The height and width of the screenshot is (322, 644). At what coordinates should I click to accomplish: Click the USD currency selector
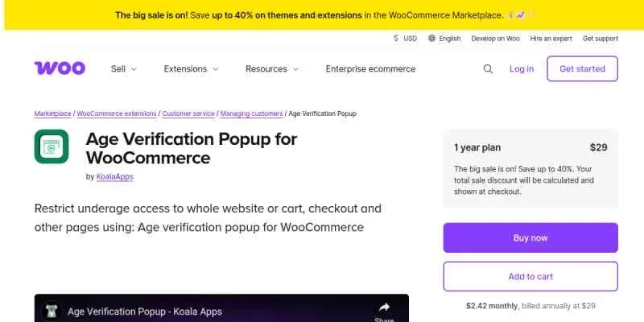tap(405, 38)
